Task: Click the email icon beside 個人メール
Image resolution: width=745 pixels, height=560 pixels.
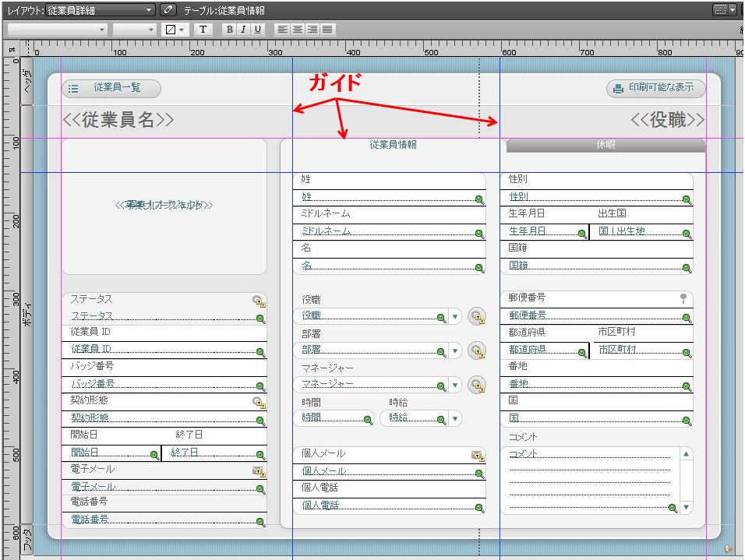Action: point(476,455)
